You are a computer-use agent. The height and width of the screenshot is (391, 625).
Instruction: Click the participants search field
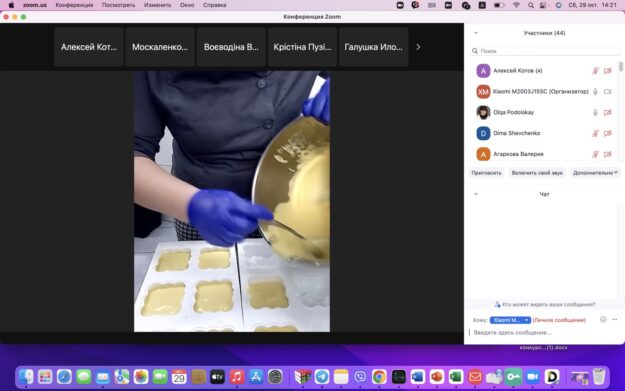coord(544,51)
